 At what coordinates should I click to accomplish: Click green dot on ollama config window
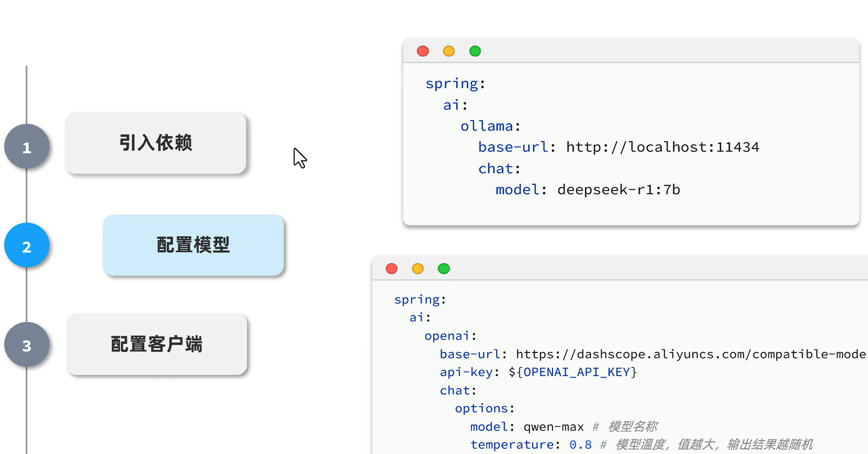[475, 51]
